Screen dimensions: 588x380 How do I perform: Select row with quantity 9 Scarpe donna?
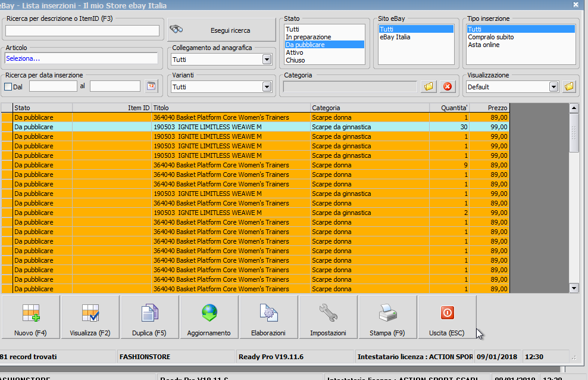(x=255, y=165)
